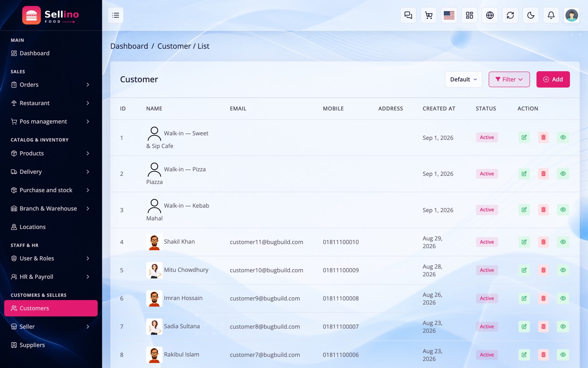Delete the Sadia Sultana customer
The image size is (588, 368).
(543, 327)
